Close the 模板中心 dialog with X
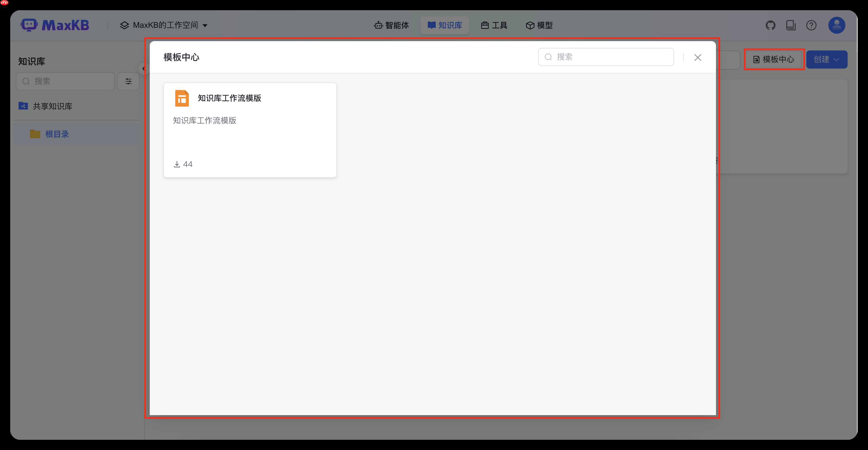This screenshot has height=450, width=868. pos(698,57)
